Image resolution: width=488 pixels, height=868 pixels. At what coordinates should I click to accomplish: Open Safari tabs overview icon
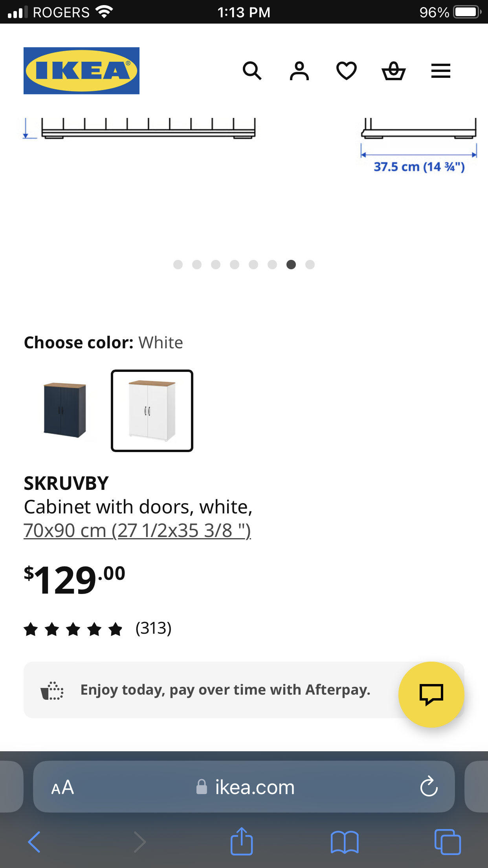pos(448,842)
